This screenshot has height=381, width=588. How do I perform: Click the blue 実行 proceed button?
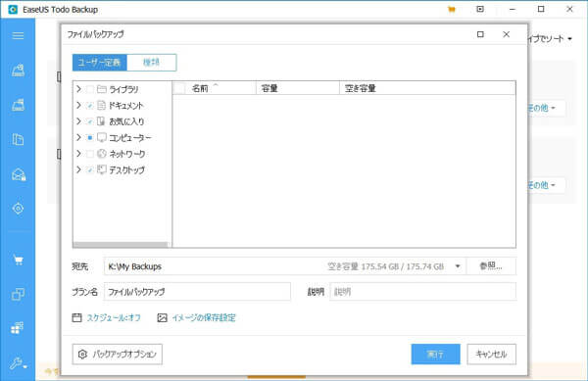(x=435, y=354)
